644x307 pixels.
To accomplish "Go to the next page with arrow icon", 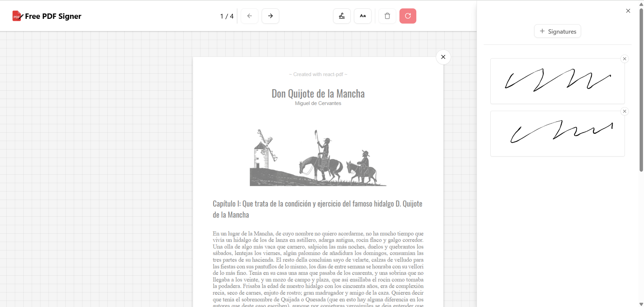I will point(270,16).
